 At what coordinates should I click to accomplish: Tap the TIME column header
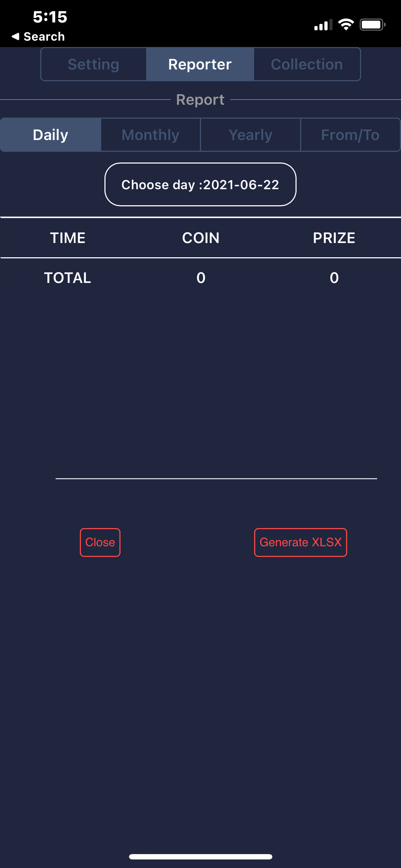point(68,238)
